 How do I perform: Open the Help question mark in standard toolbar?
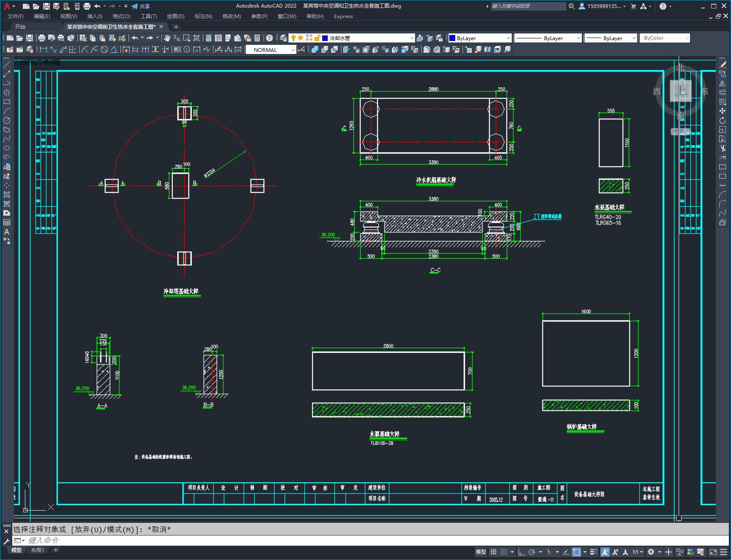(269, 38)
